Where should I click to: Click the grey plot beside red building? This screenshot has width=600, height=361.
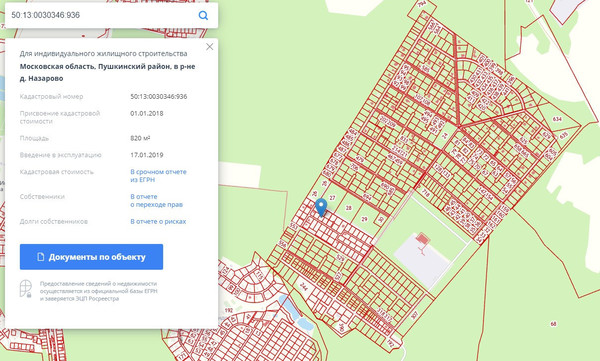point(422,260)
